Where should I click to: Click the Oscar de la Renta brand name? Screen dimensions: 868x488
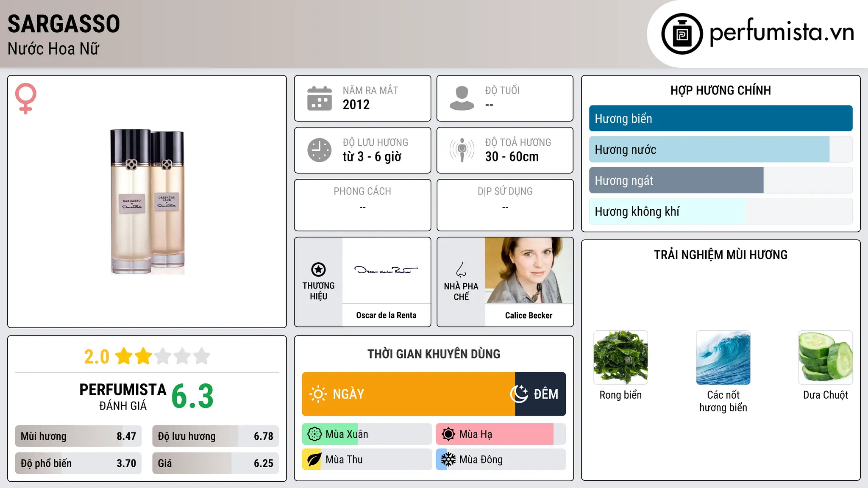(x=386, y=315)
